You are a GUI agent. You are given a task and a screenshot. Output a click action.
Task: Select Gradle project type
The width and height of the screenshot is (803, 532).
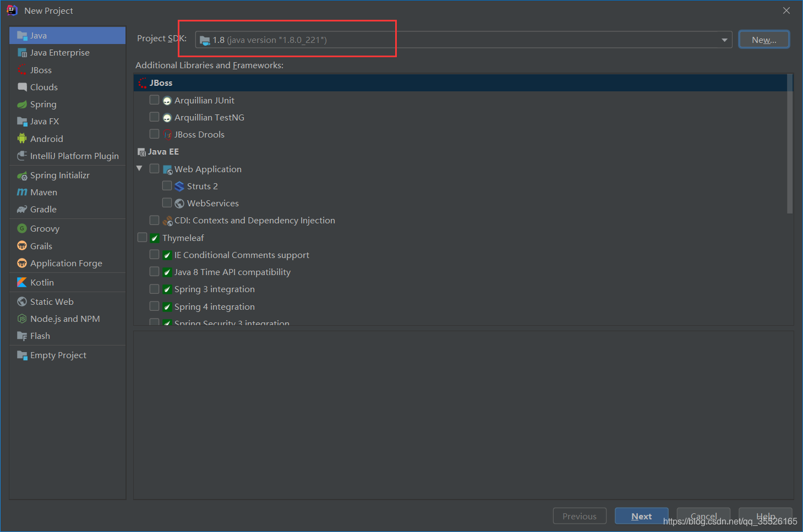[67, 210]
